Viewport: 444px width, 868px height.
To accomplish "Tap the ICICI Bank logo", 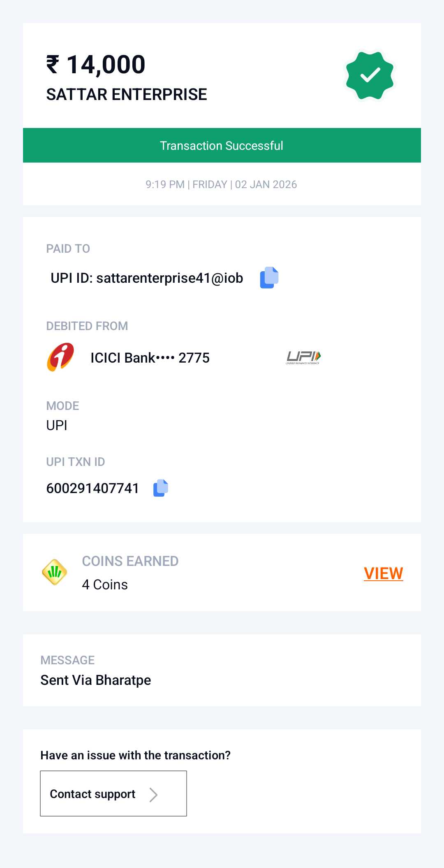I will (61, 357).
